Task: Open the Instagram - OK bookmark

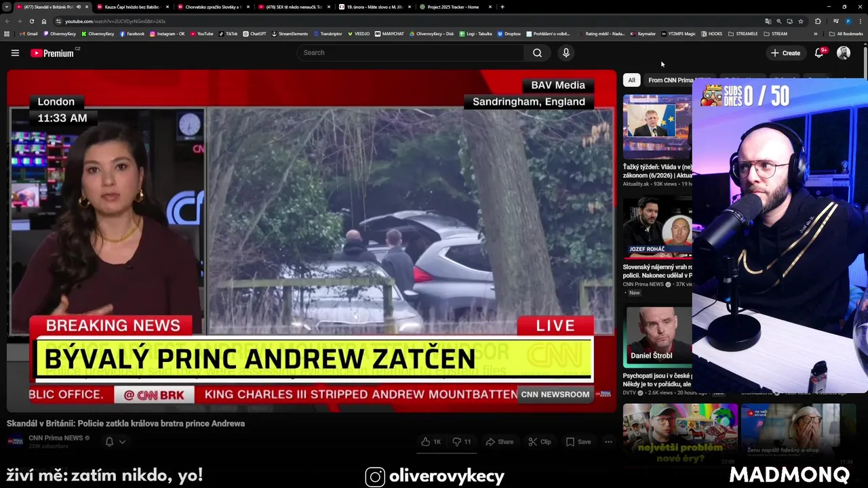Action: (167, 34)
